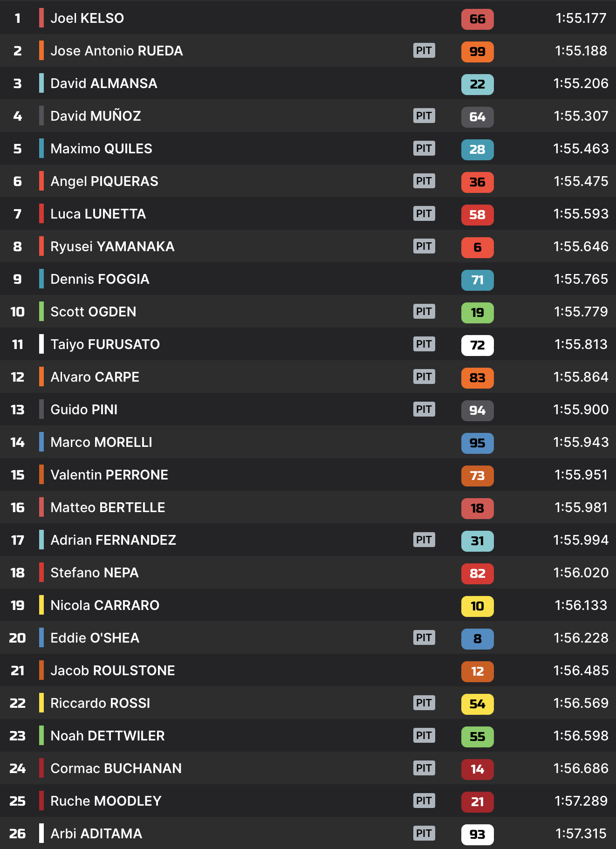Click Nicola Carraro's yellow 10 badge
This screenshot has width=616, height=849.
pyautogui.click(x=477, y=606)
